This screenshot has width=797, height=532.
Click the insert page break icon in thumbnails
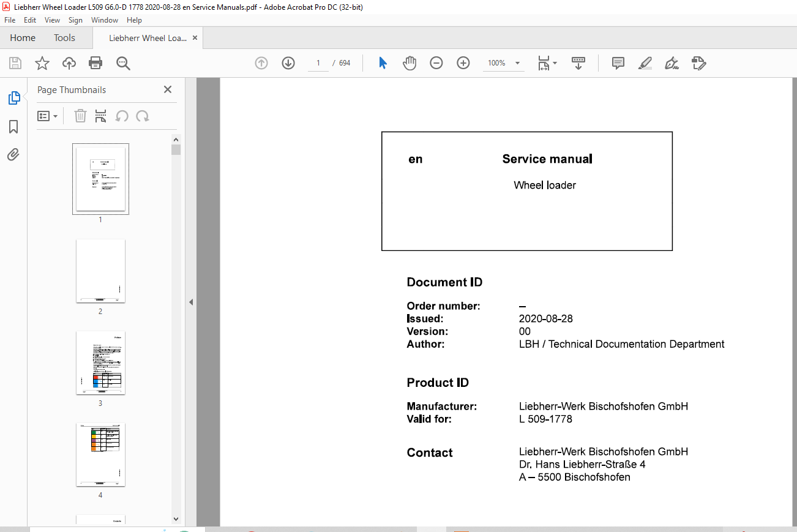(101, 116)
